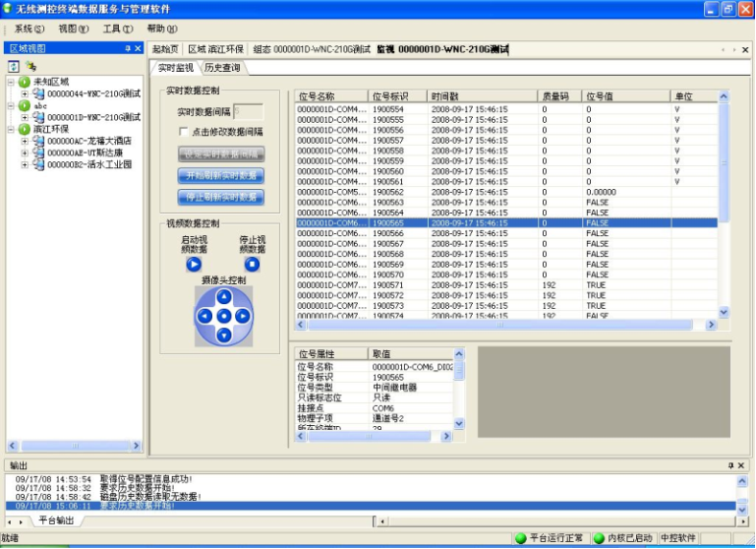Click center button of camera control pad
Viewport: 756px width, 549px height.
pyautogui.click(x=224, y=316)
